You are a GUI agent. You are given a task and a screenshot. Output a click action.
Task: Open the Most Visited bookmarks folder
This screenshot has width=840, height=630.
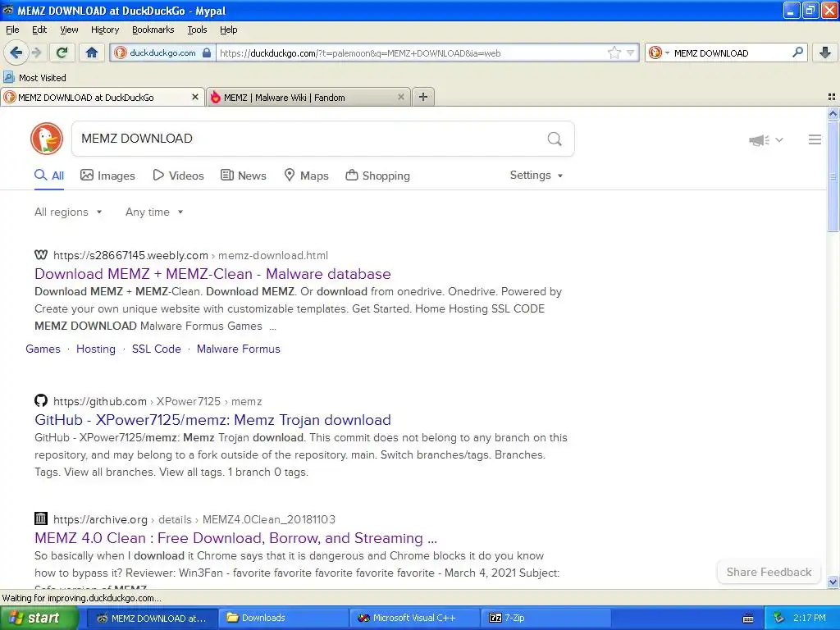pyautogui.click(x=35, y=78)
